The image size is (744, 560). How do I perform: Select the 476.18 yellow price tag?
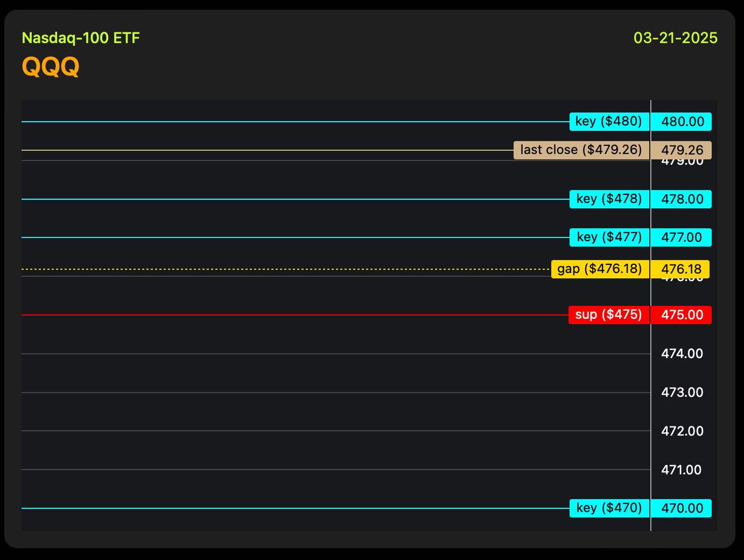coord(680,269)
